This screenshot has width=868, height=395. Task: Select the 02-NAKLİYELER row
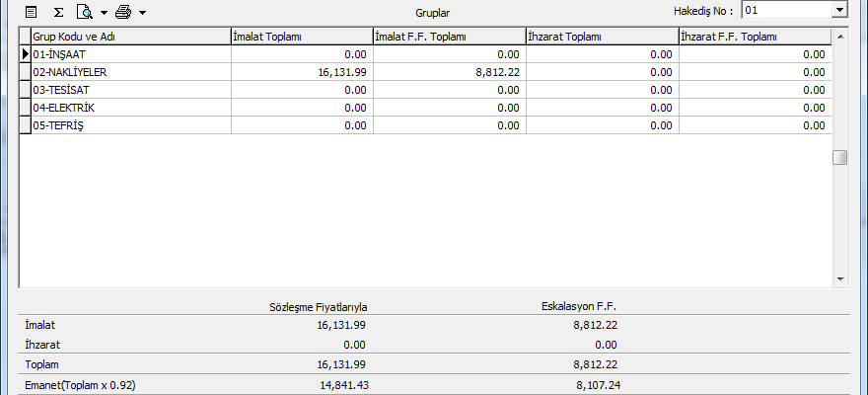[130, 72]
